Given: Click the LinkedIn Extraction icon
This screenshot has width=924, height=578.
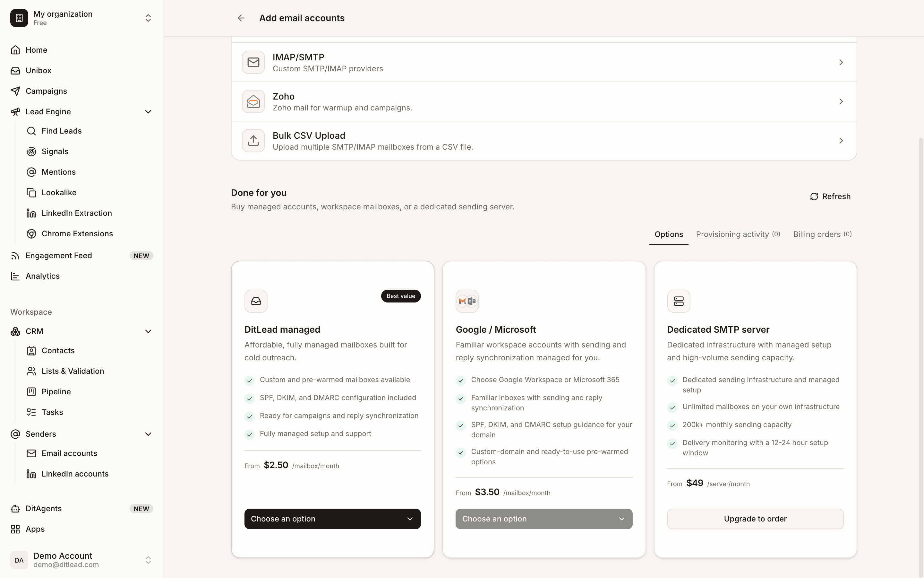Looking at the screenshot, I should pos(31,213).
